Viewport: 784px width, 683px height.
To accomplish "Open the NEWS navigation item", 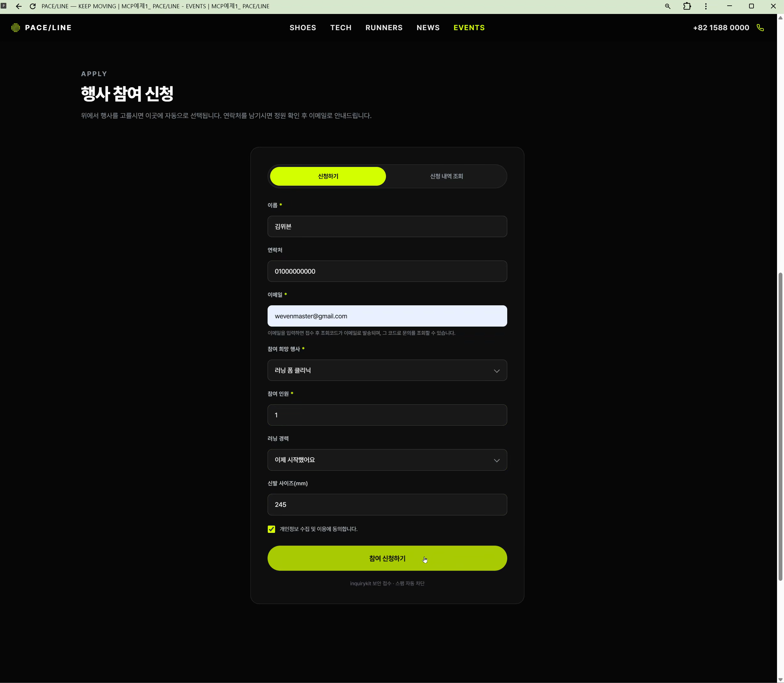I will [x=428, y=27].
